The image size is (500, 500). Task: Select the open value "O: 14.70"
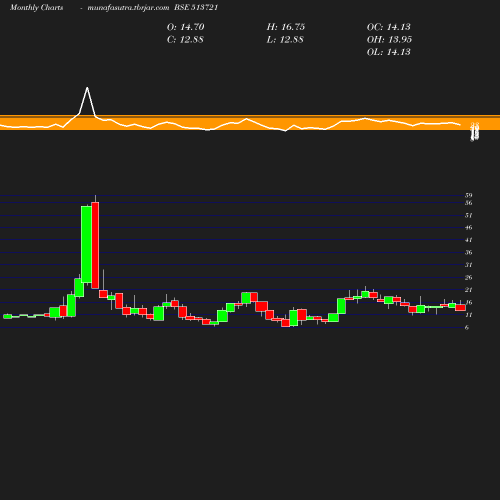coord(185,27)
